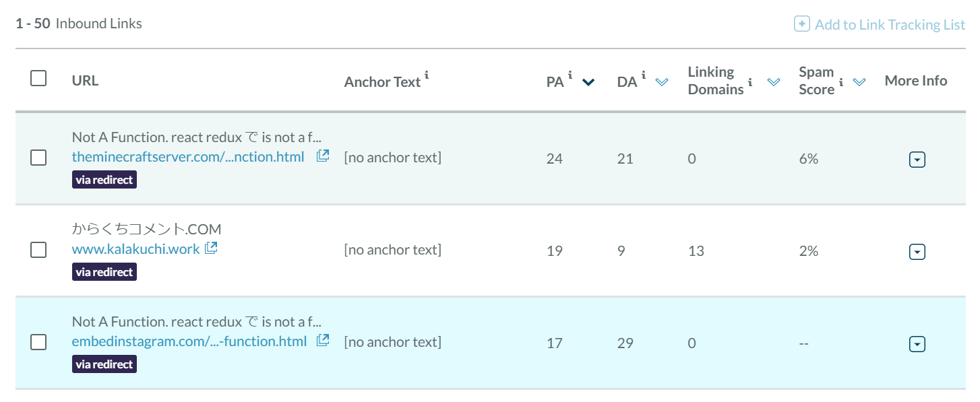
Task: Open the theminecraftserver.com URL link
Action: pos(188,157)
